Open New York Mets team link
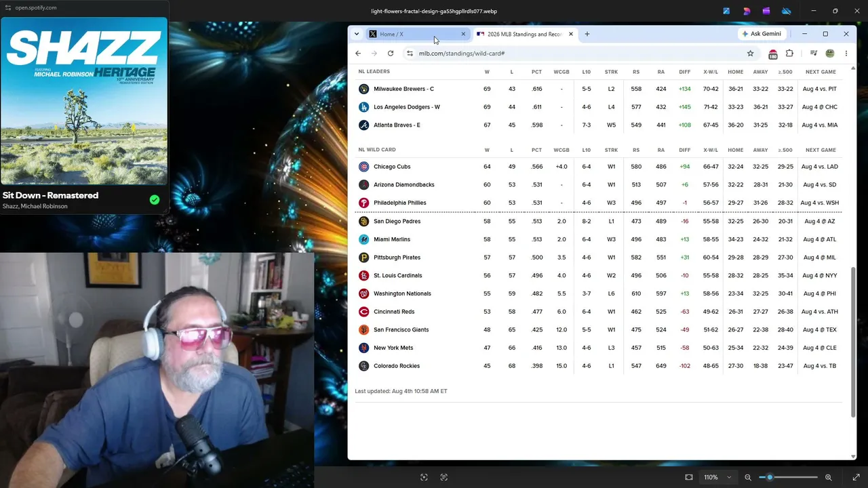Screen dimensions: 868x488 (393, 348)
